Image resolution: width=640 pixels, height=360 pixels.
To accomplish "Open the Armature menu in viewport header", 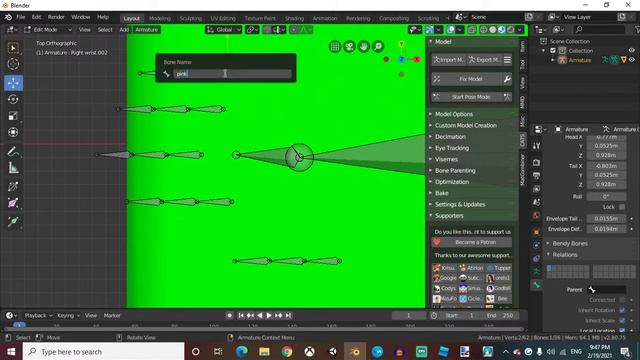I will coord(146,30).
